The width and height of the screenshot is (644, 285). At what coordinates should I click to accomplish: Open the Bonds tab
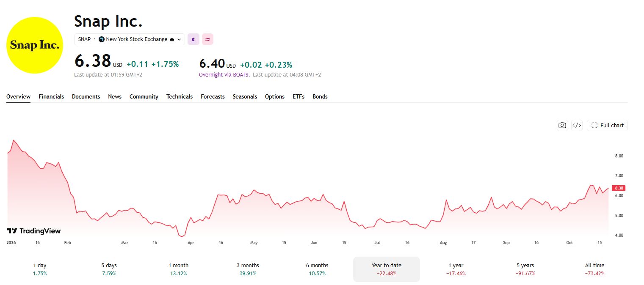point(320,96)
